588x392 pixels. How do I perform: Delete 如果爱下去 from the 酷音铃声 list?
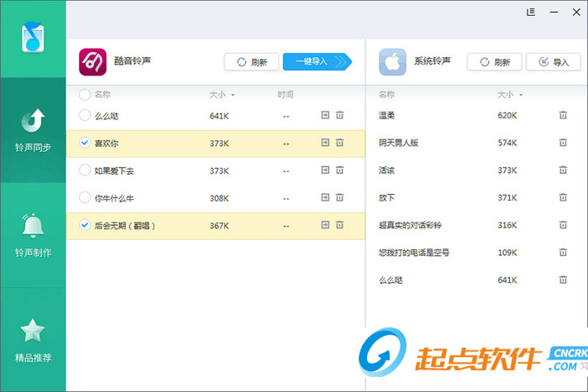coord(339,170)
